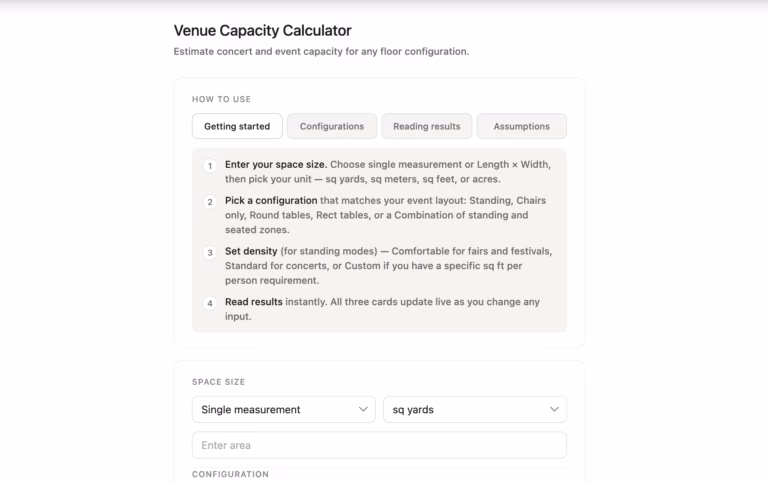Open the Single measurement dropdown
The width and height of the screenshot is (768, 482).
(284, 409)
